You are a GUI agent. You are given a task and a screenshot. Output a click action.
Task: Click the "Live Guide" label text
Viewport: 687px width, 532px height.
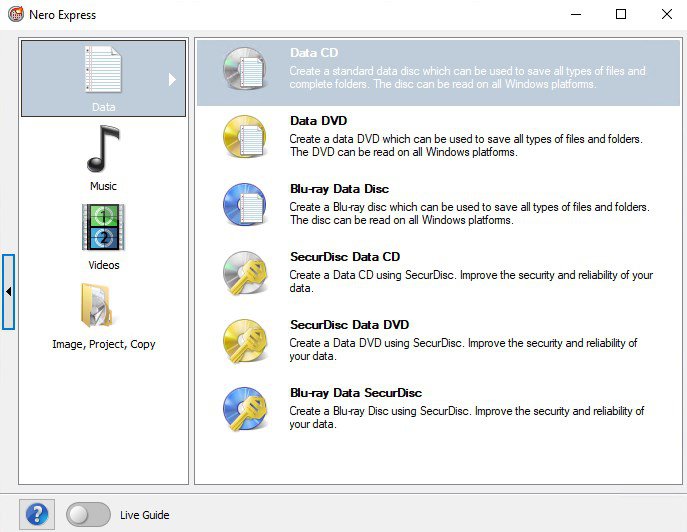[145, 515]
